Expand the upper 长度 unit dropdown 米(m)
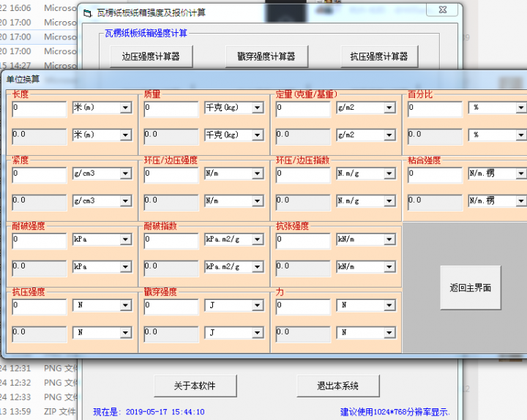Screen dimensions: 527x420 [125, 108]
